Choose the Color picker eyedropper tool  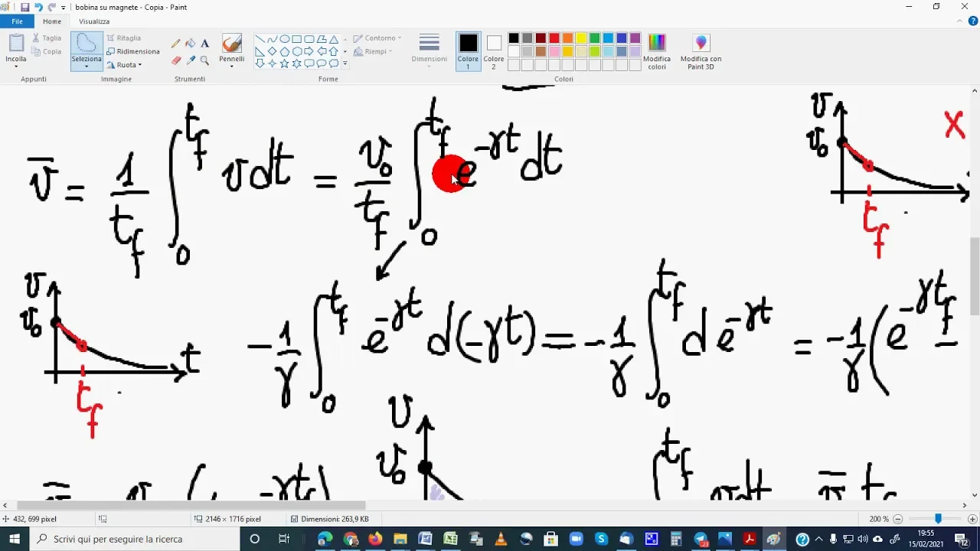pyautogui.click(x=191, y=60)
